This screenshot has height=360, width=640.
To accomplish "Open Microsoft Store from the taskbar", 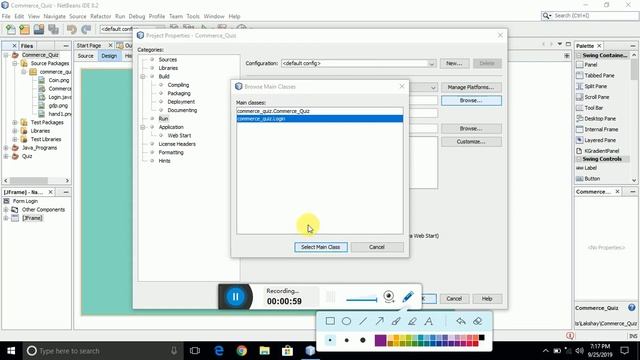I will pyautogui.click(x=287, y=351).
